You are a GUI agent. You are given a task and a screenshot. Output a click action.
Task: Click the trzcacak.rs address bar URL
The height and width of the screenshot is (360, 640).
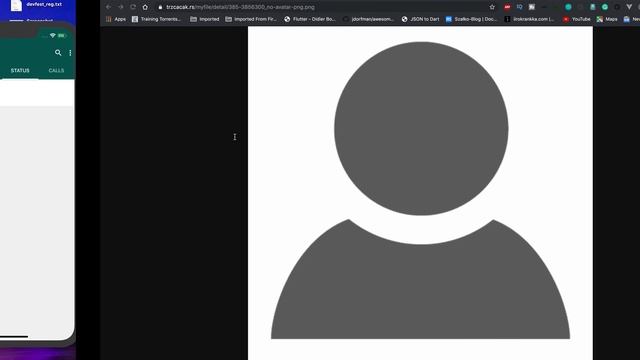[x=240, y=7]
